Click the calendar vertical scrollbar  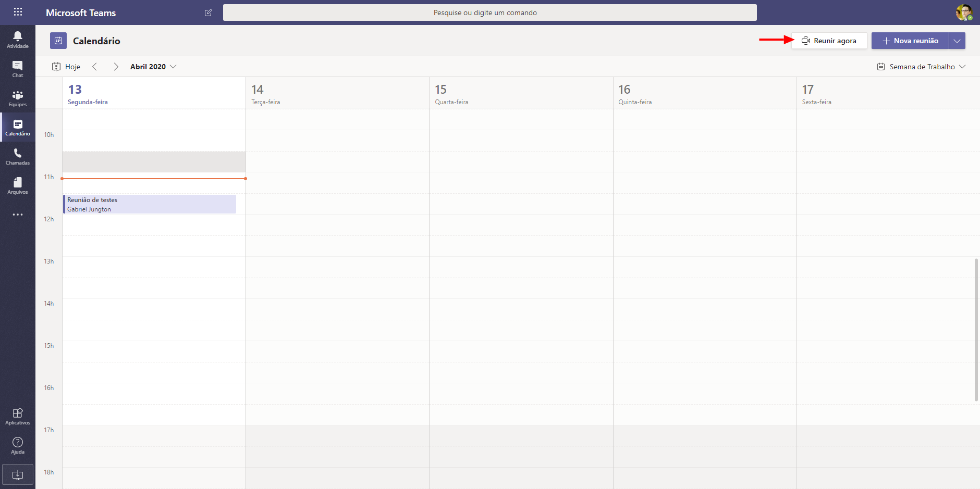pos(976,330)
